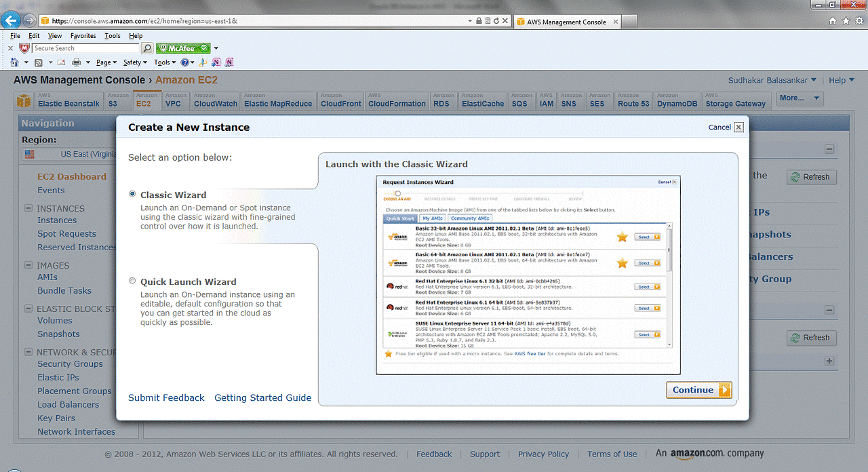Collapse the INSTANCES navigation section
This screenshot has width=868, height=472.
tap(28, 208)
